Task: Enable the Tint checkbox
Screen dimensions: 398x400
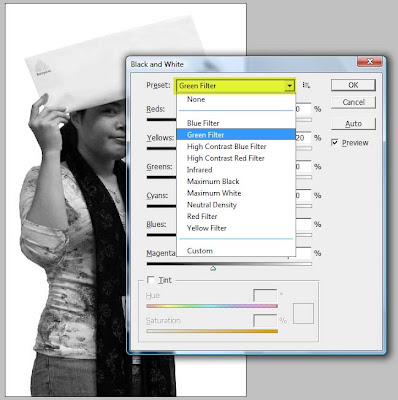Action: pyautogui.click(x=151, y=279)
